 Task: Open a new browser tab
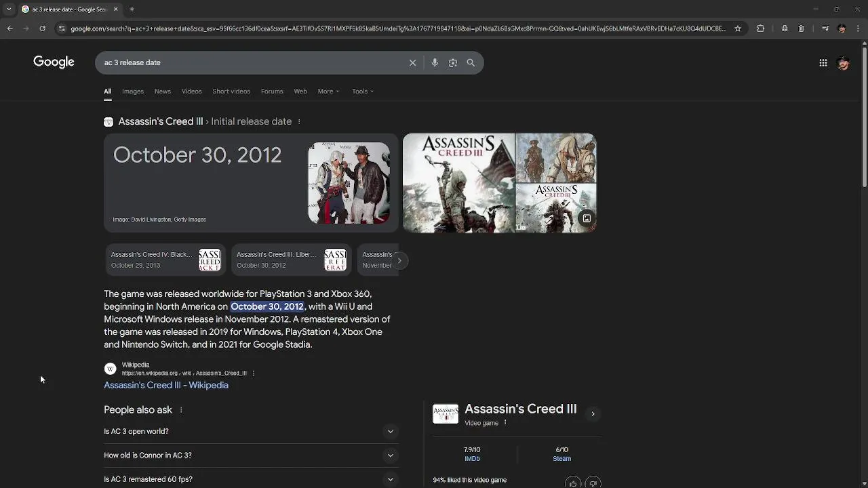(132, 9)
